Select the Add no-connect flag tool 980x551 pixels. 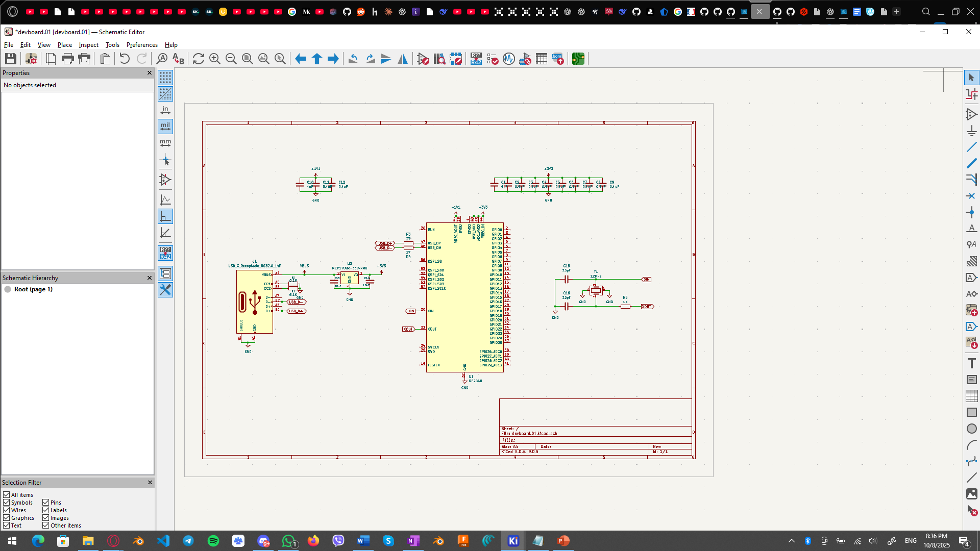point(971,196)
